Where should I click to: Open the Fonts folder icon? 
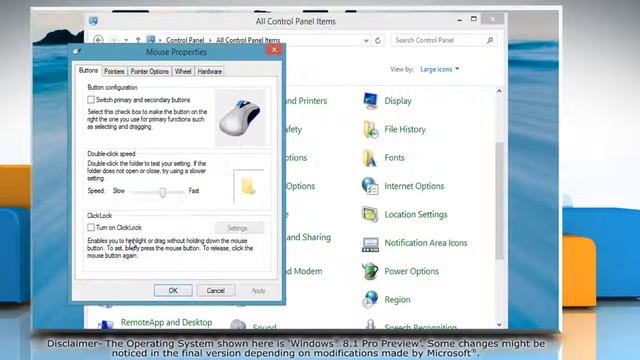tap(369, 158)
